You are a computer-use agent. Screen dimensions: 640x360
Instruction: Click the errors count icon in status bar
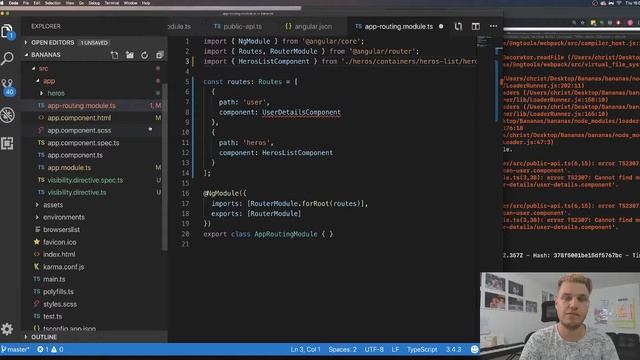[43, 349]
